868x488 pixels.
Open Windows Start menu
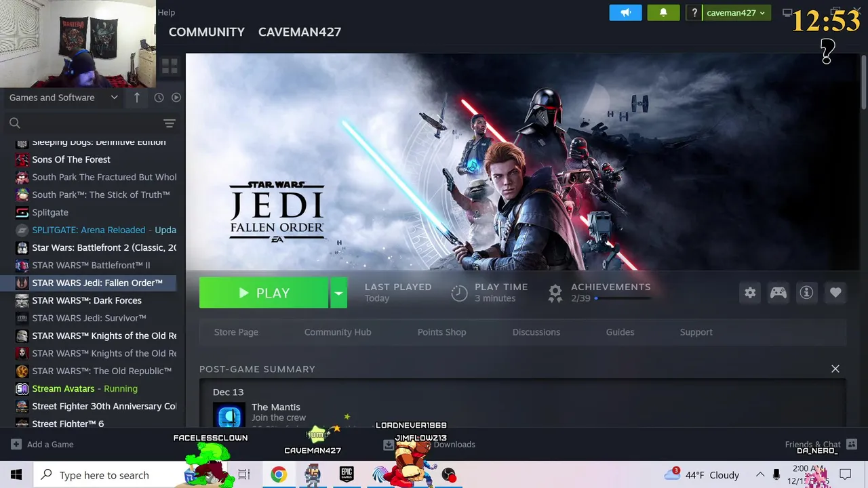click(16, 474)
